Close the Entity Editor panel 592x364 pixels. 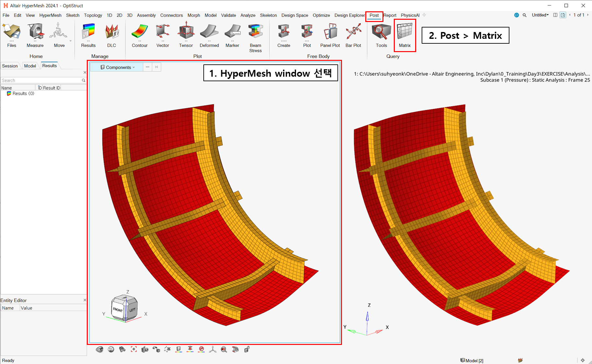[x=85, y=300]
